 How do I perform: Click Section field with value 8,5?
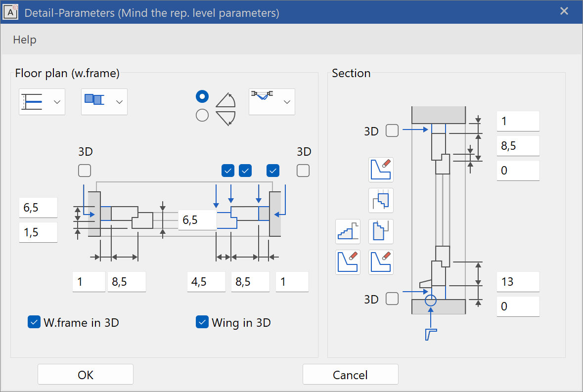(518, 146)
